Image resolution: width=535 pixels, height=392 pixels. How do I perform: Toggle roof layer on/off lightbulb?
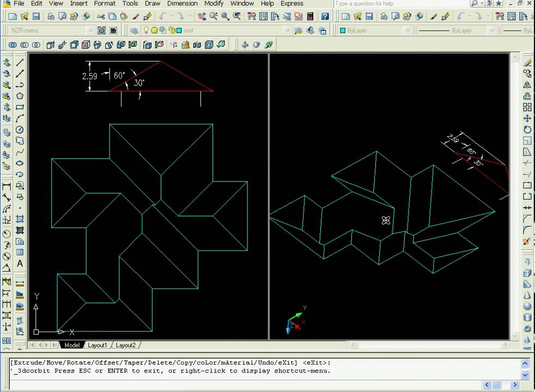point(146,30)
